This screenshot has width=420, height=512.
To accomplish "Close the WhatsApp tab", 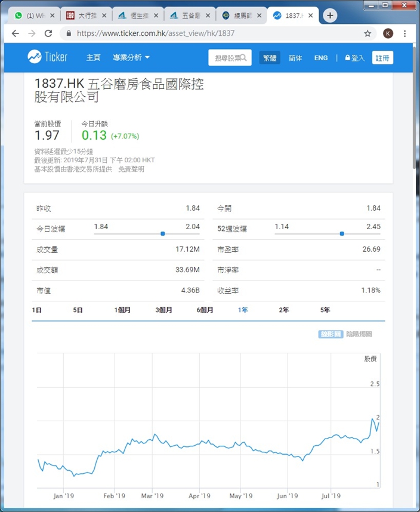I will [52, 16].
